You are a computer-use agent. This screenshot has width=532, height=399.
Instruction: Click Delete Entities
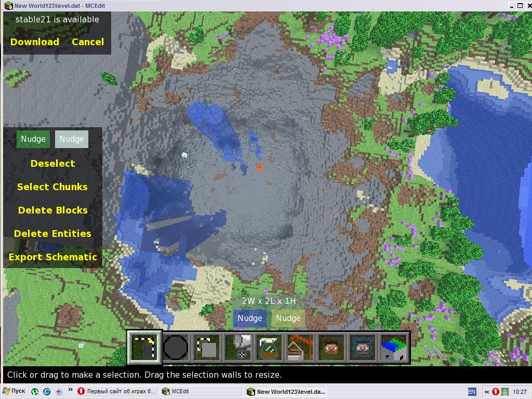52,234
